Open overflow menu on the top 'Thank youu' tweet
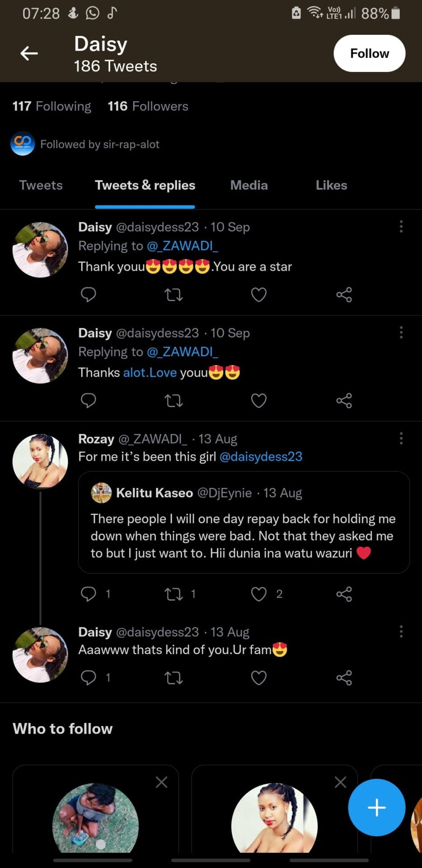The image size is (422, 868). 401,226
